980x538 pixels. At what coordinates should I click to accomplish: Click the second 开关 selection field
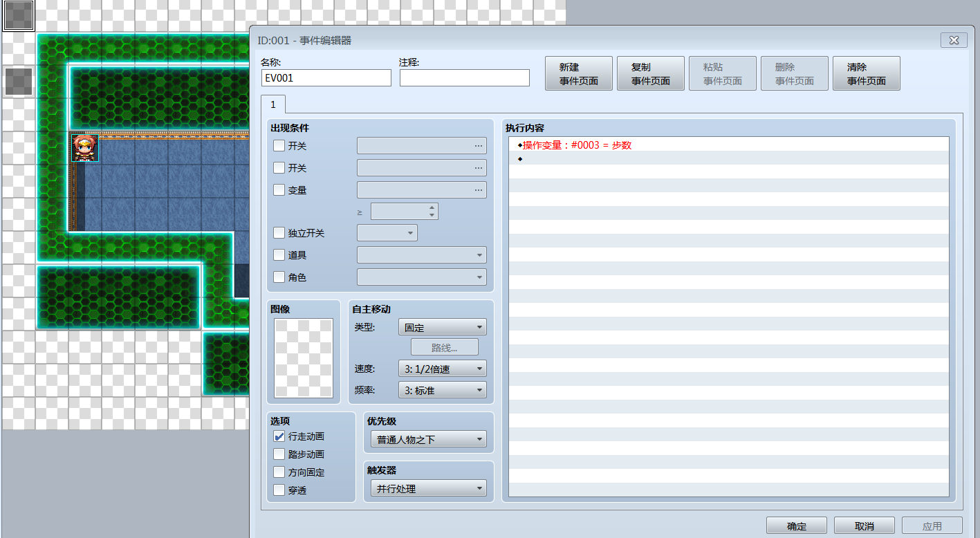pyautogui.click(x=422, y=168)
